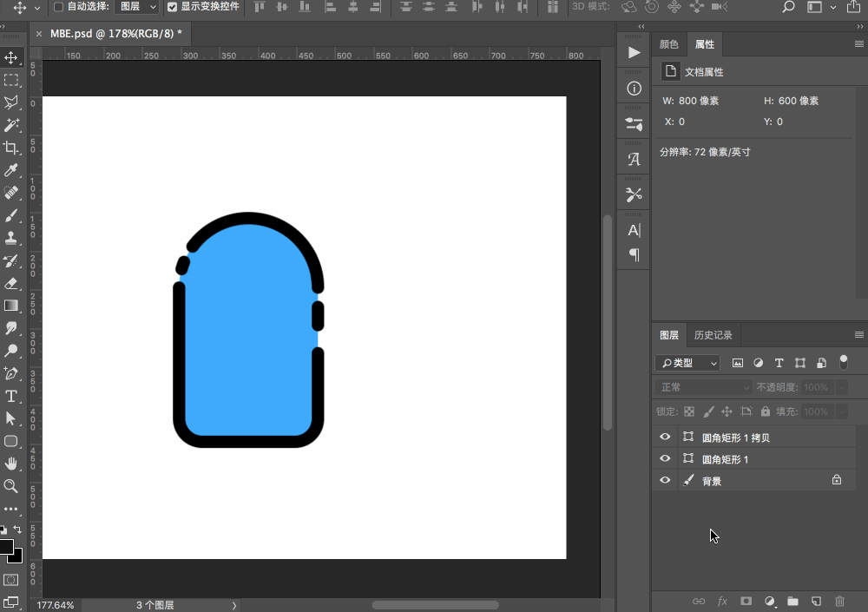Filter layers by pixel layers
Screen dimensions: 868x612
tap(737, 363)
